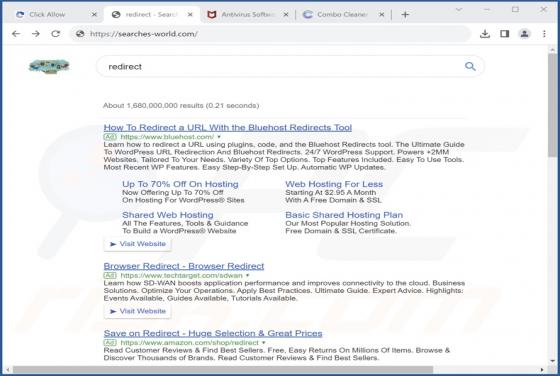The width and height of the screenshot is (560, 376).
Task: Expand the techtarget.com ad URL dropdown
Action: 247,276
